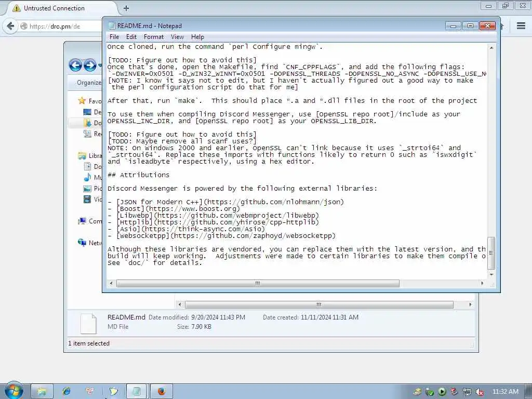This screenshot has width=532, height=399.
Task: Select the Network icon in Explorer sidebar
Action: tap(82, 243)
